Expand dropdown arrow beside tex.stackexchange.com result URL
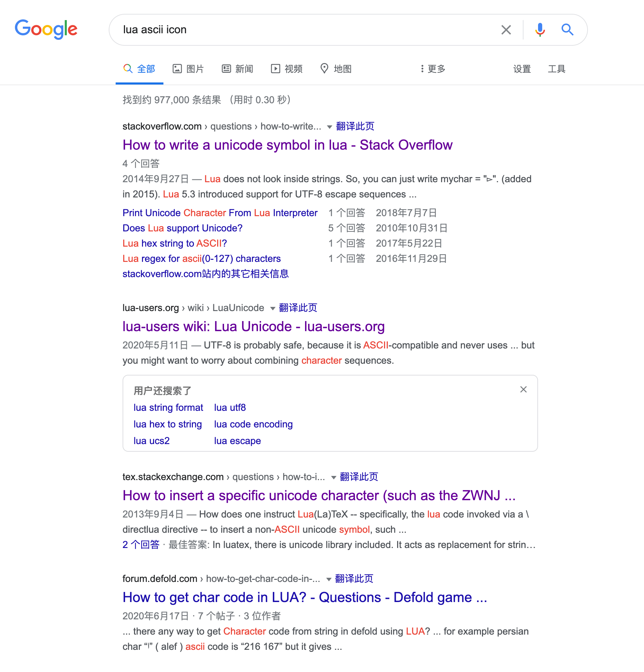Image resolution: width=644 pixels, height=672 pixels. (x=333, y=478)
